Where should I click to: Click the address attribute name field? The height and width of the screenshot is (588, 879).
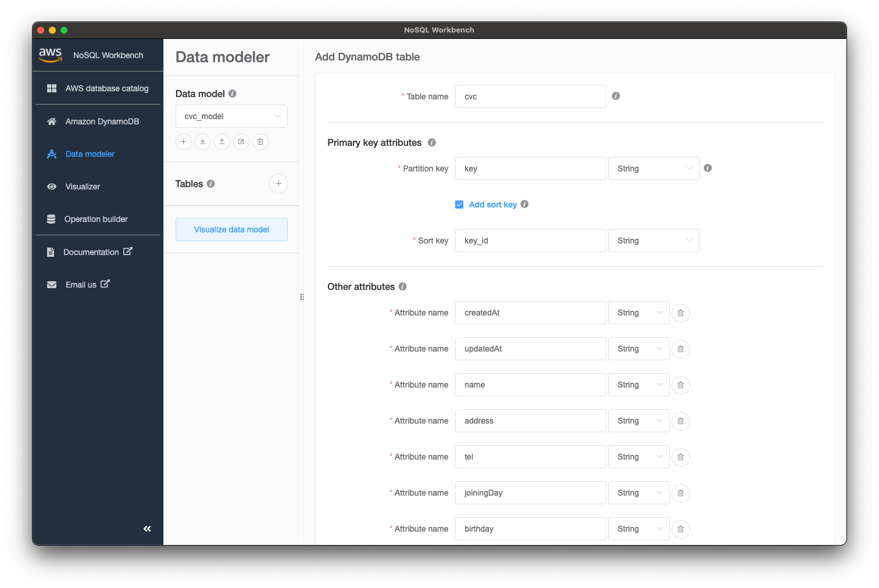531,421
